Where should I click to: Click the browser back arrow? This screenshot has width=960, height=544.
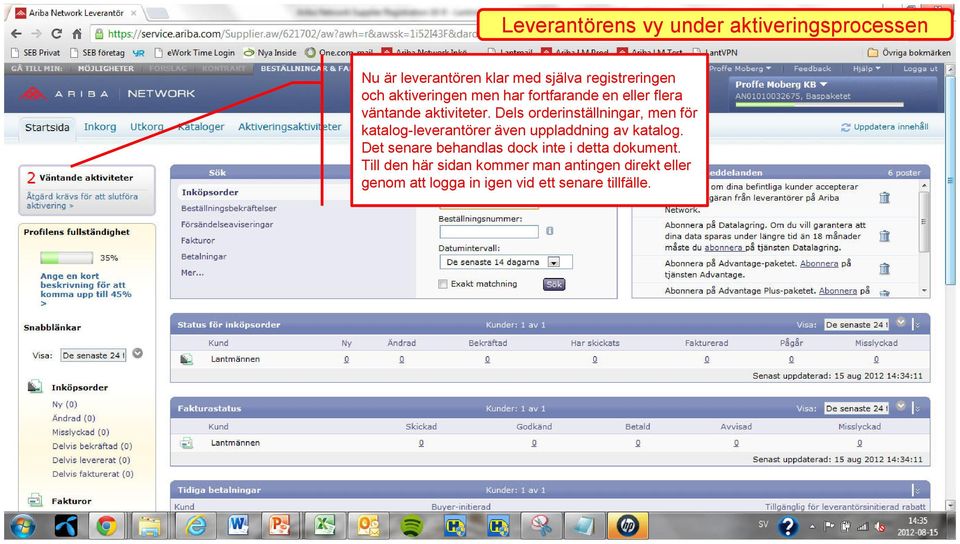(x=17, y=34)
